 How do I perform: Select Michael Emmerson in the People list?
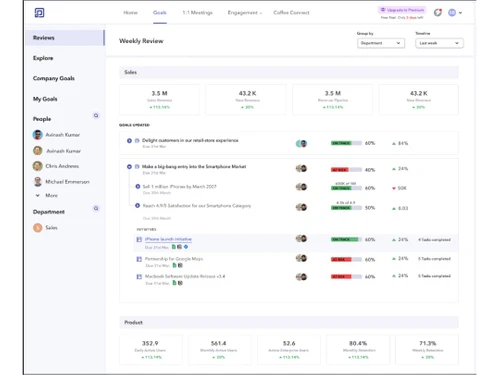tap(67, 182)
